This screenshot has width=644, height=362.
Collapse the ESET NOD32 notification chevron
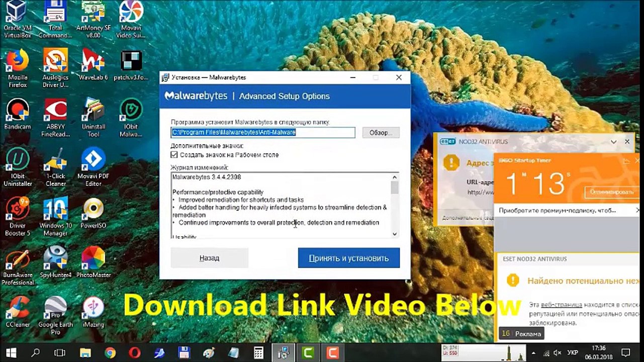click(613, 142)
